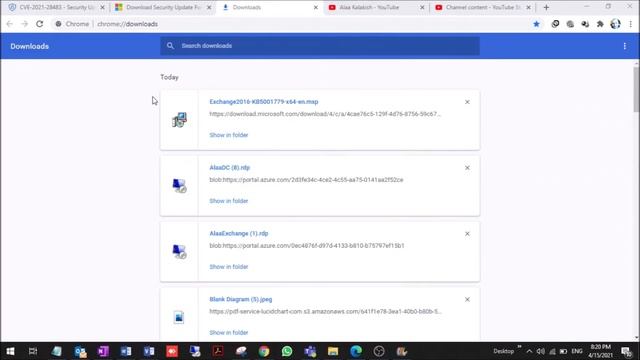Open Exchange2016-KB5001779-x64-en.msp file link

(264, 102)
